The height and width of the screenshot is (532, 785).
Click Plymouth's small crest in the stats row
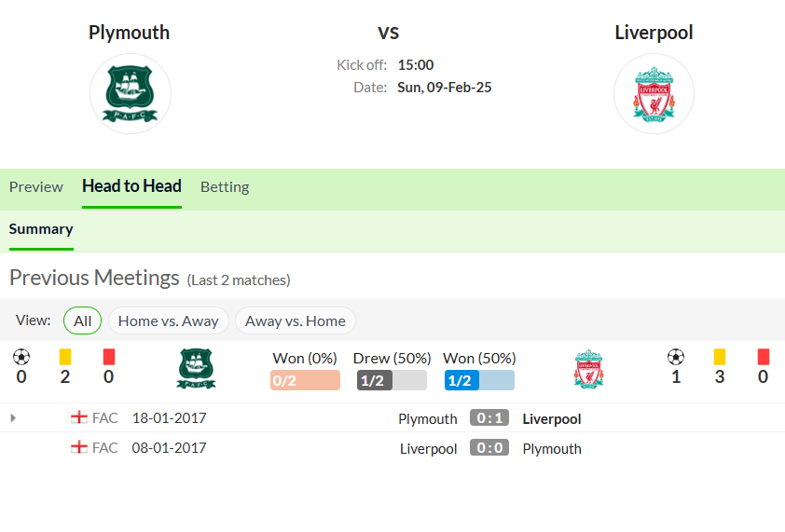[x=196, y=369]
